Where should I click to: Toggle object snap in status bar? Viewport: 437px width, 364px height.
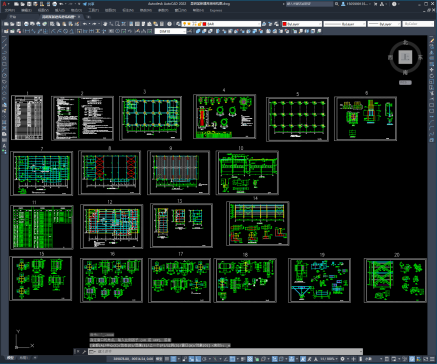[233, 359]
